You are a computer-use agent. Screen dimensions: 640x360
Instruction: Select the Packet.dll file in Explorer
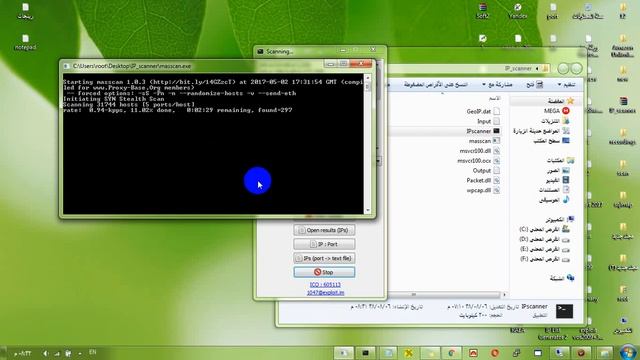coord(483,180)
